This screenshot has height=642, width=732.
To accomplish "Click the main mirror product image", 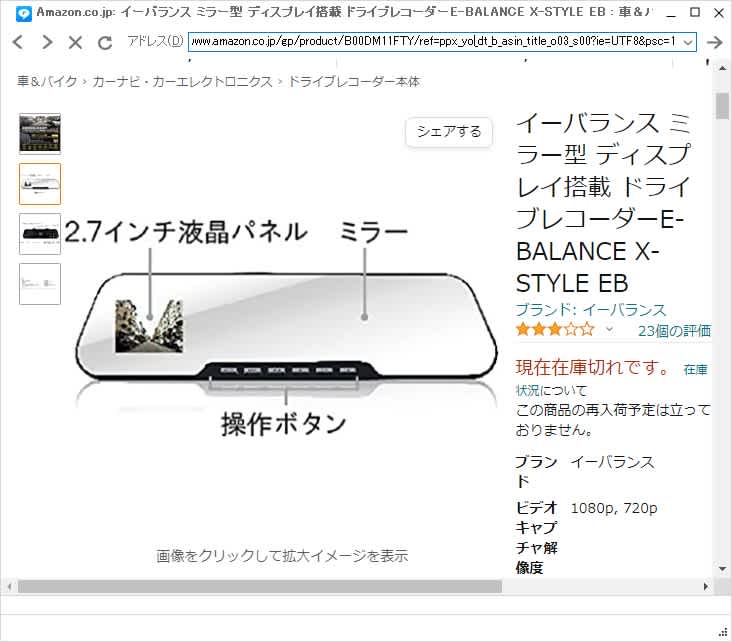I will click(286, 326).
